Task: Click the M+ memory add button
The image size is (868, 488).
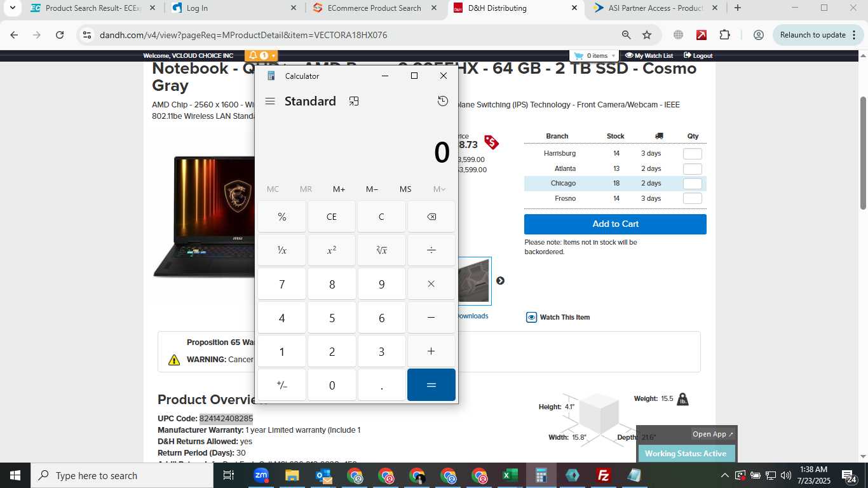Action: [339, 189]
